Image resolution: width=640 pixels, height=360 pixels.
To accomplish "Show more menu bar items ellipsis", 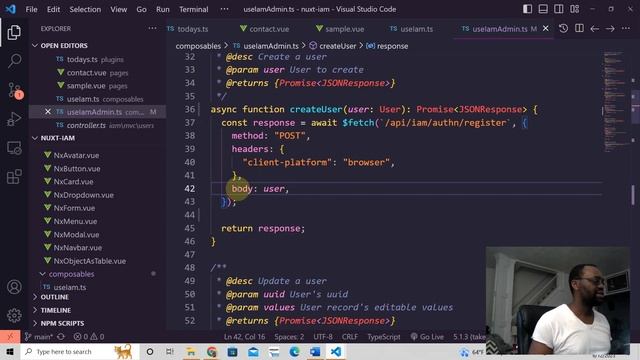I will pyautogui.click(x=224, y=9).
